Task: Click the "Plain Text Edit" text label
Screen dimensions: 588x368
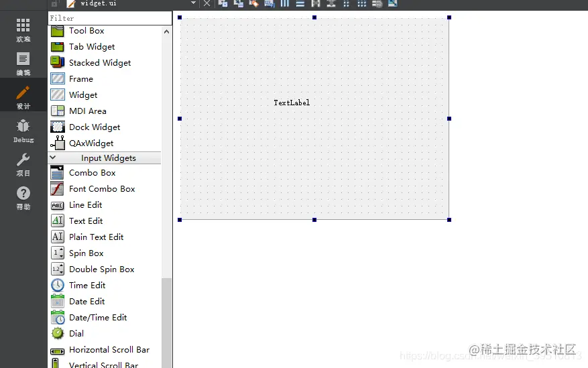Action: point(97,237)
